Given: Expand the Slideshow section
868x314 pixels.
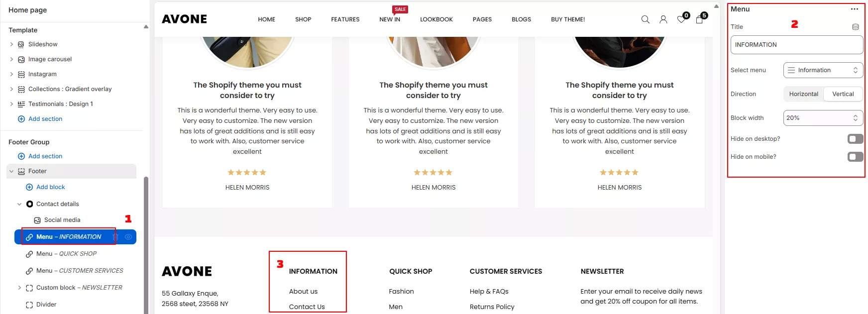Looking at the screenshot, I should pos(11,44).
